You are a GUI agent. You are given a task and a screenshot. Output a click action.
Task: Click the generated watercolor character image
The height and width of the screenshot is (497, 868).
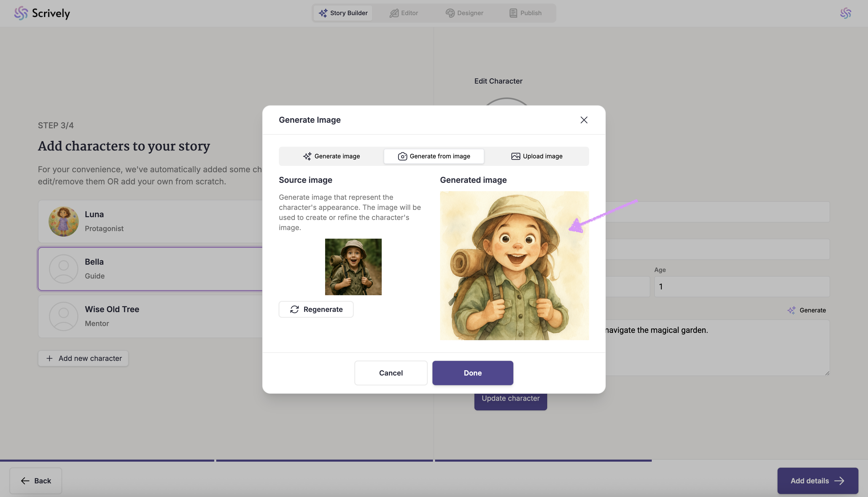(x=514, y=265)
